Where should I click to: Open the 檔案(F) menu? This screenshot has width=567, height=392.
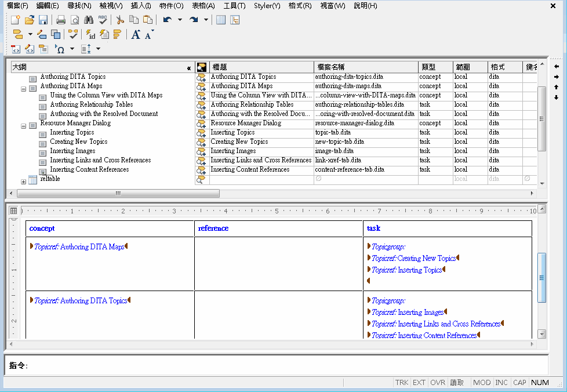pos(17,6)
